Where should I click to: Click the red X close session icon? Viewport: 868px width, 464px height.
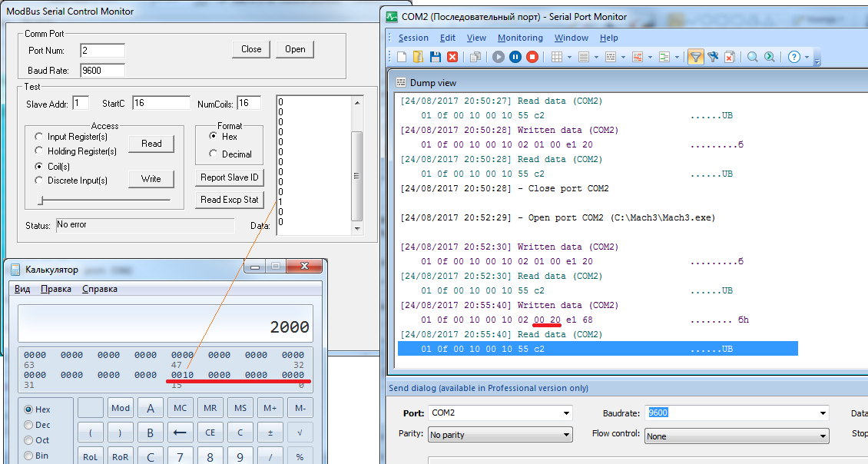452,57
